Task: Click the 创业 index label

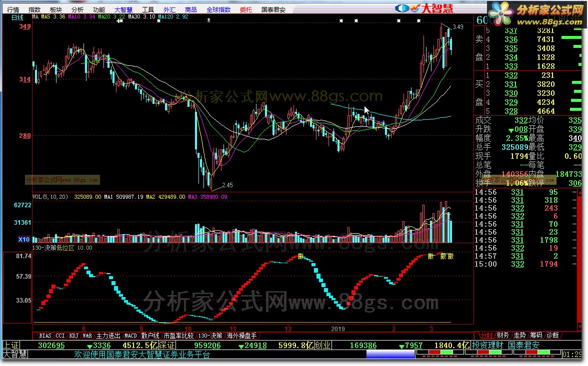Action: (x=323, y=345)
